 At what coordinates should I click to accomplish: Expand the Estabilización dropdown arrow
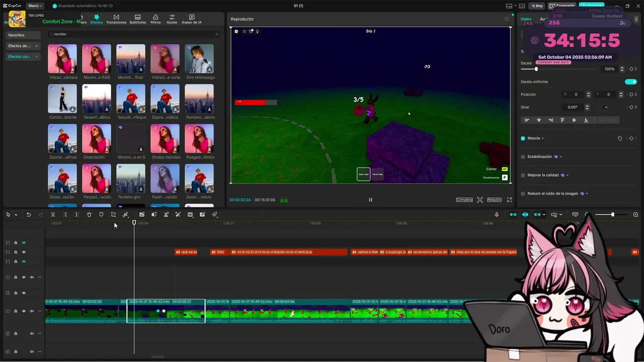tap(560, 157)
